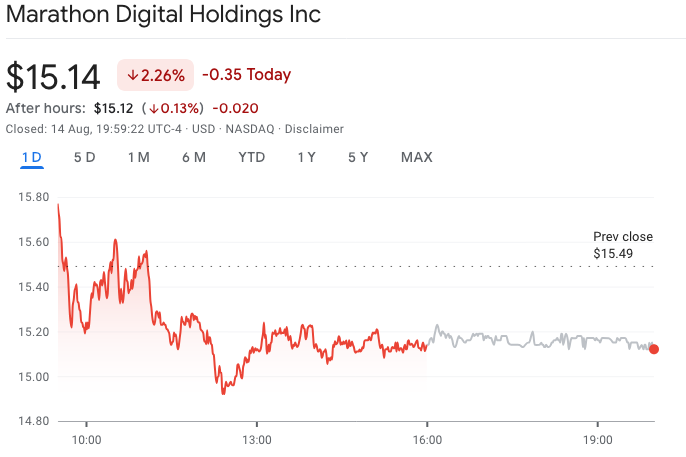The width and height of the screenshot is (686, 457).
Task: Click the Marathon Digital Holdings Inc title
Action: (165, 17)
